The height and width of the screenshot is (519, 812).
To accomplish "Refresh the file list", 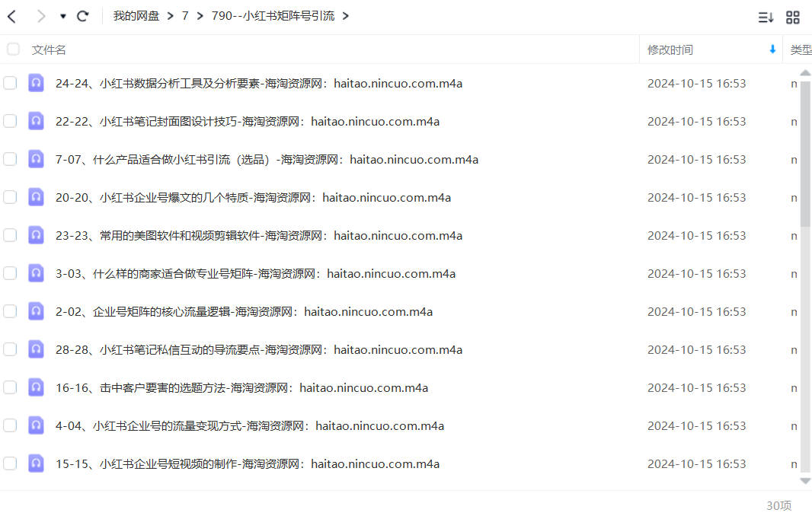I will point(83,17).
